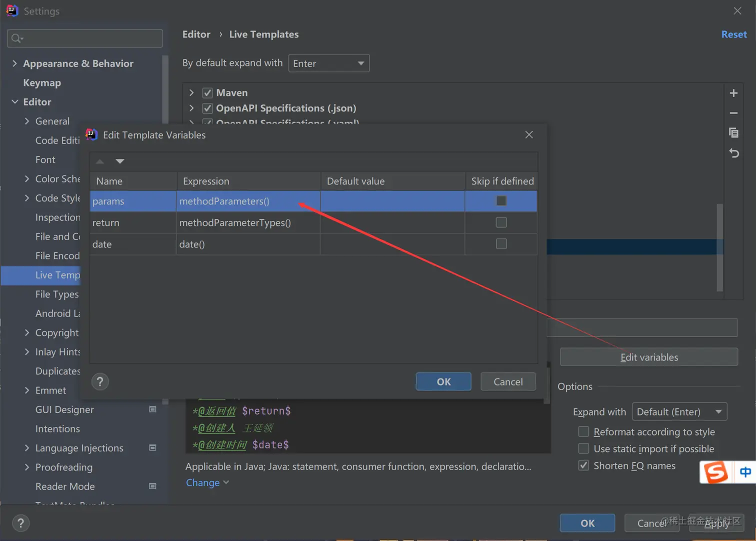Image resolution: width=756 pixels, height=541 pixels.
Task: Focus the Settings search field
Action: click(x=85, y=38)
